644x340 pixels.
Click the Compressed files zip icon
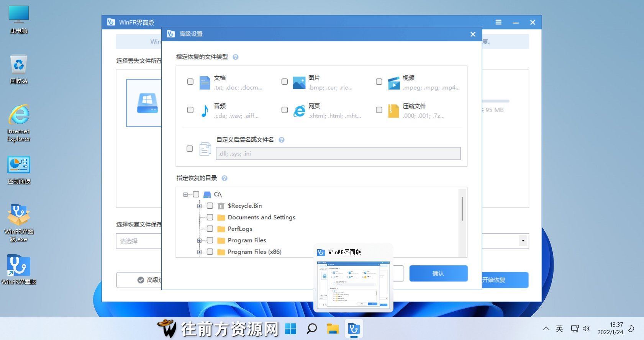tap(393, 111)
